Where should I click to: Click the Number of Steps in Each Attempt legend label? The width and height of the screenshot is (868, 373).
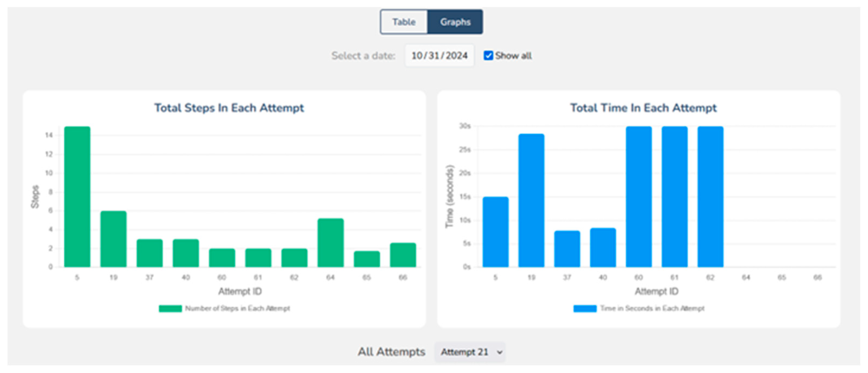[238, 308]
